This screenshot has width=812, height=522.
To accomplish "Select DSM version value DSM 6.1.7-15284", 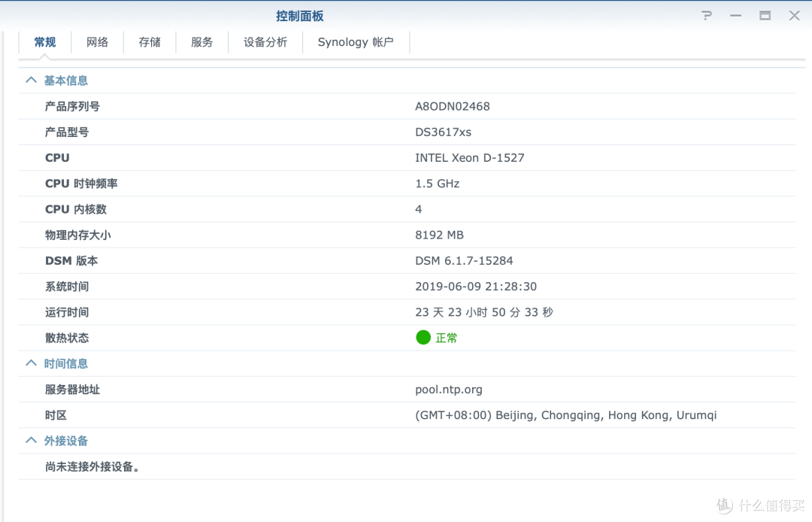I will tap(464, 261).
